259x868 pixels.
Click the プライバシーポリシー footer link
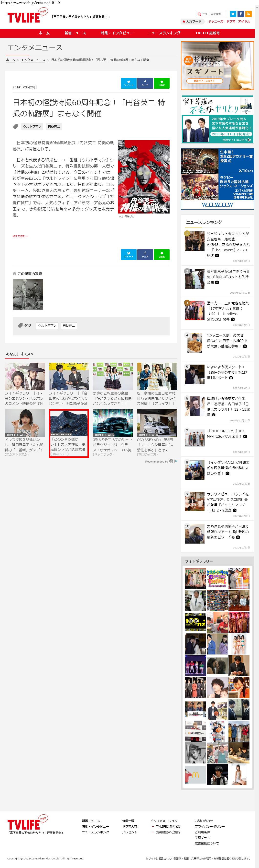point(210,826)
